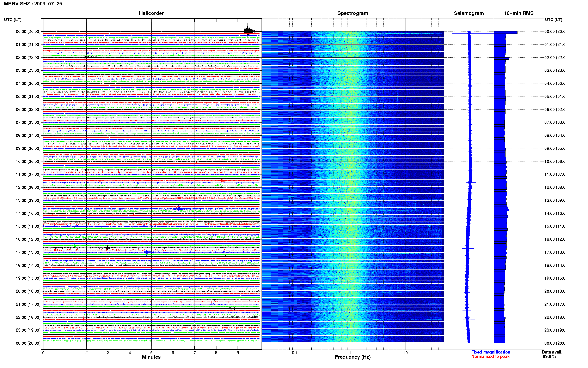Click left time label 02:00 (22:00)
The height and width of the screenshot is (368, 588).
point(28,58)
